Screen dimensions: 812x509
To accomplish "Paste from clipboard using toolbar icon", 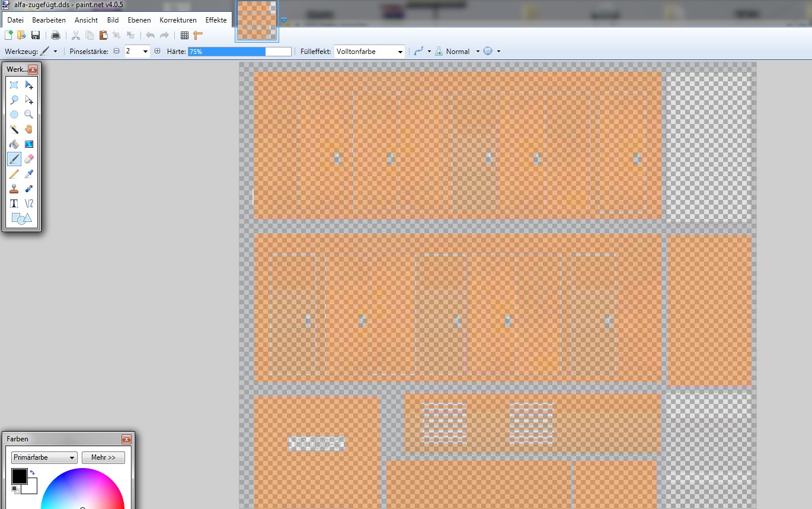I will [x=103, y=35].
